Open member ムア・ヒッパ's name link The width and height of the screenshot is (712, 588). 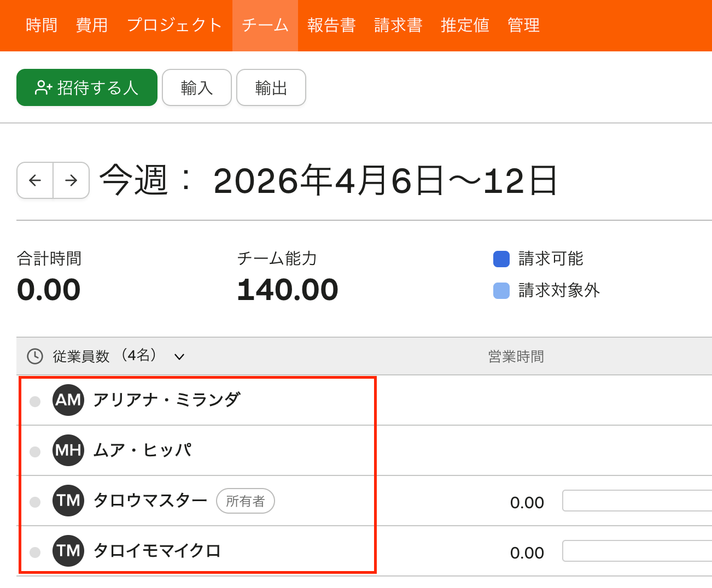click(x=143, y=450)
